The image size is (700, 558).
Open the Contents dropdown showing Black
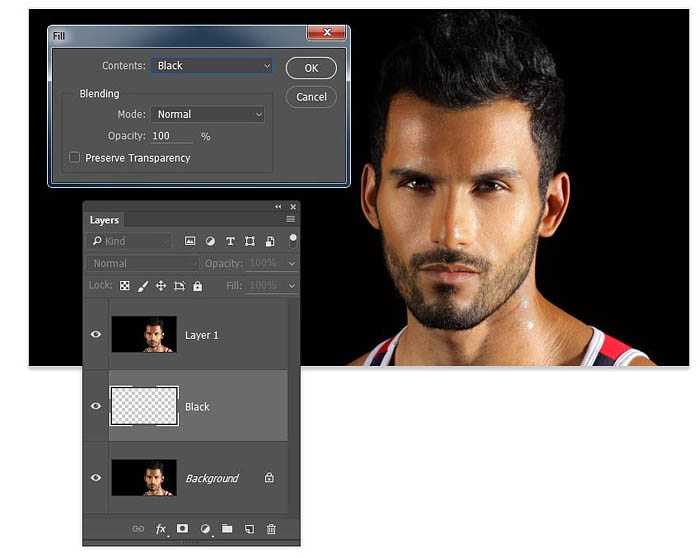[x=212, y=66]
